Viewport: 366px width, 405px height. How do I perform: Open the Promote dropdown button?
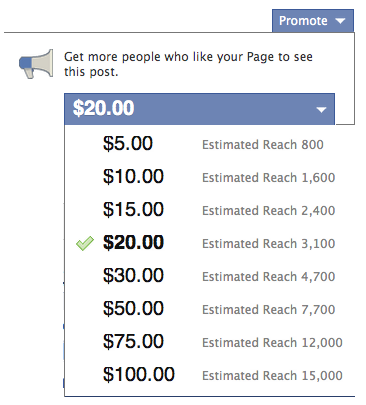(x=313, y=21)
